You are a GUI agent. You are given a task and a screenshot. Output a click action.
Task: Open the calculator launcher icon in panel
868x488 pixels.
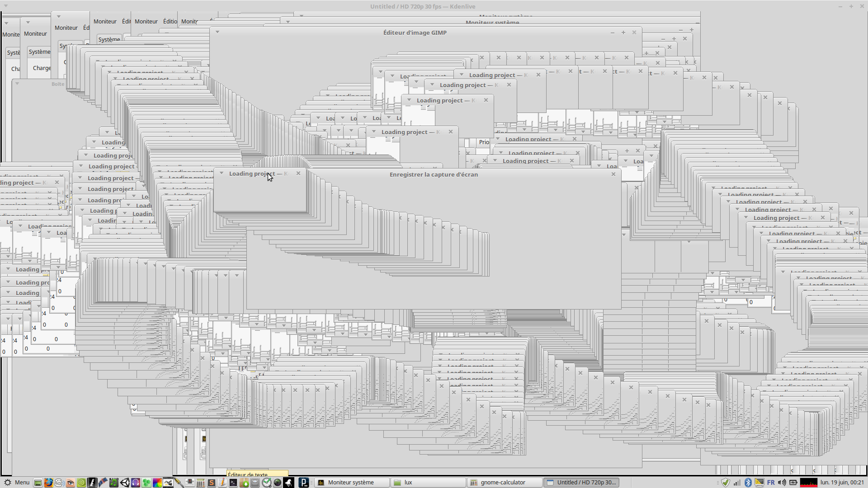tap(200, 483)
